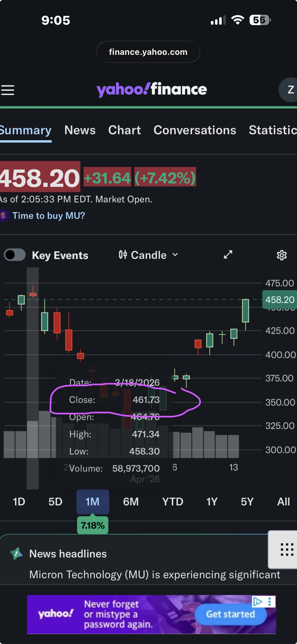Viewport: 297px width, 644px height.
Task: Expand chart to full screen
Action: pos(228,255)
